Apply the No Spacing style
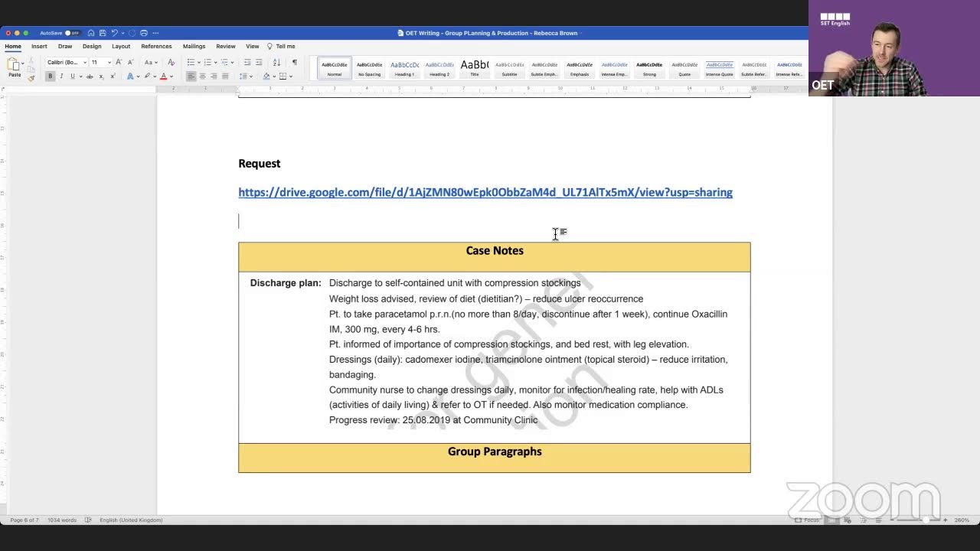 [x=369, y=67]
